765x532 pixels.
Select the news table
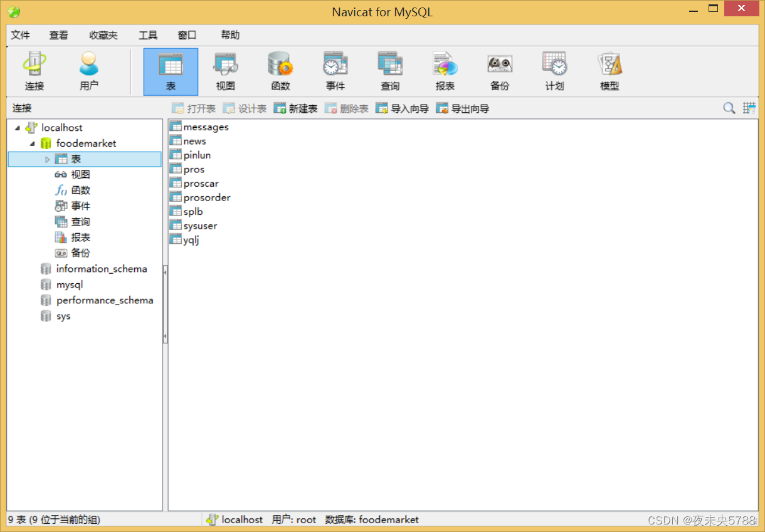click(194, 141)
